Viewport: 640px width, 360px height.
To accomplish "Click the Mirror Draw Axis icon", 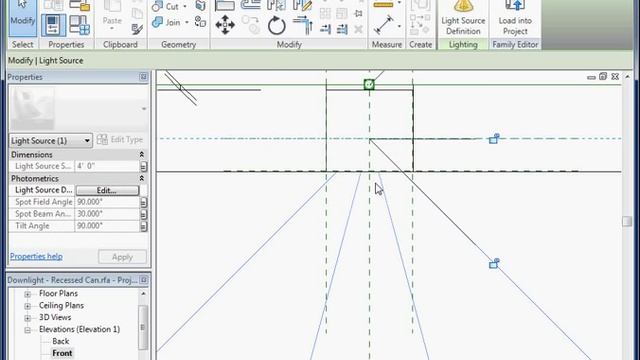I will (302, 5).
